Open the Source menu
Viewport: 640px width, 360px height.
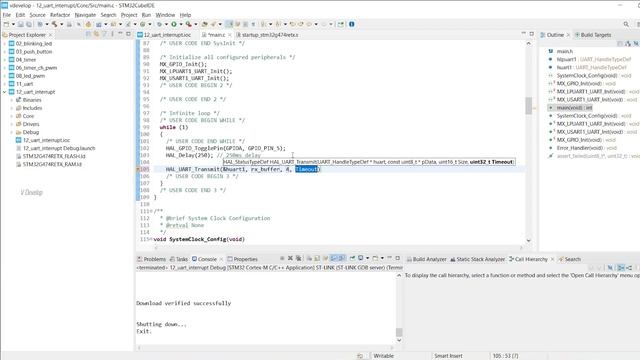tap(38, 15)
